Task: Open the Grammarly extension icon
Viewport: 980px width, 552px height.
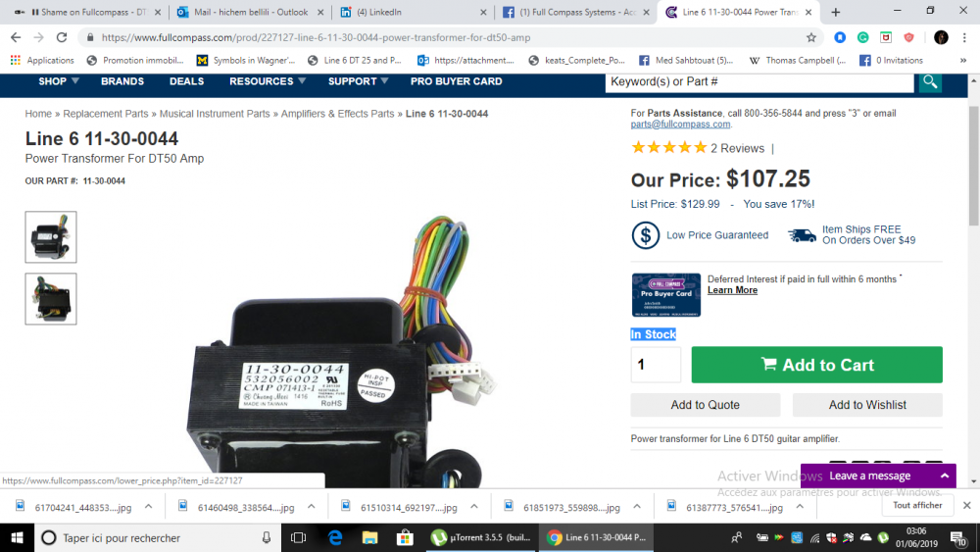Action: coord(863,37)
